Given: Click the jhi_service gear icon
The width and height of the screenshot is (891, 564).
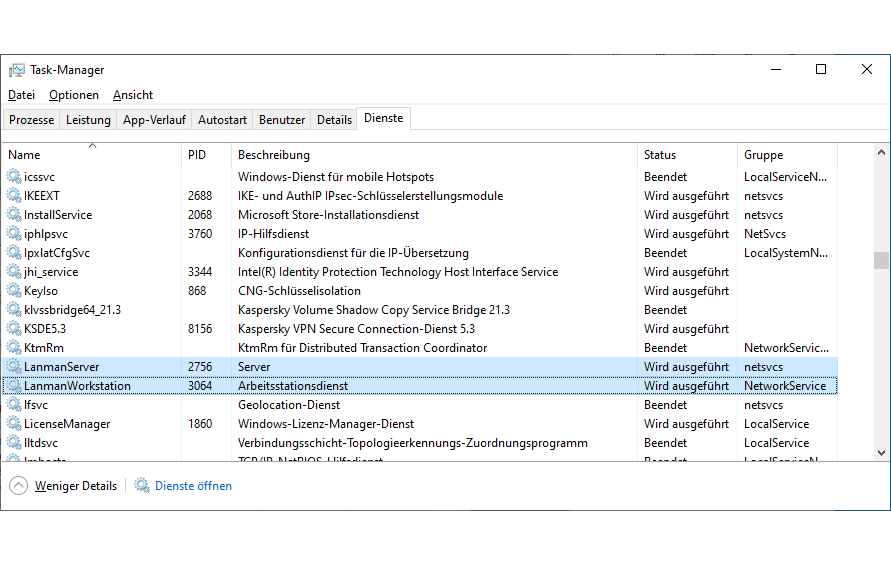Looking at the screenshot, I should pyautogui.click(x=14, y=272).
